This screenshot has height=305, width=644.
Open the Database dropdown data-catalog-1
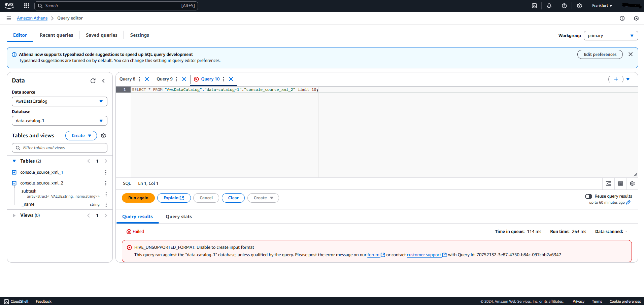click(x=60, y=121)
